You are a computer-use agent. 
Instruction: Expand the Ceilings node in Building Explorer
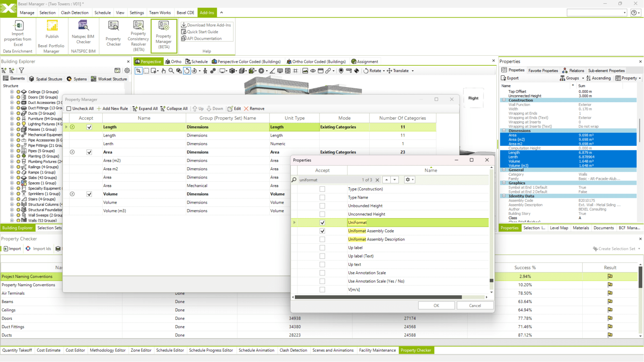pos(12,92)
